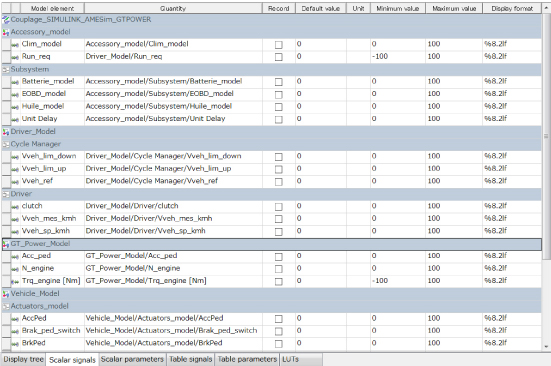Switch to the Table parameters tab
Screen dimensions: 551x366
[247, 359]
